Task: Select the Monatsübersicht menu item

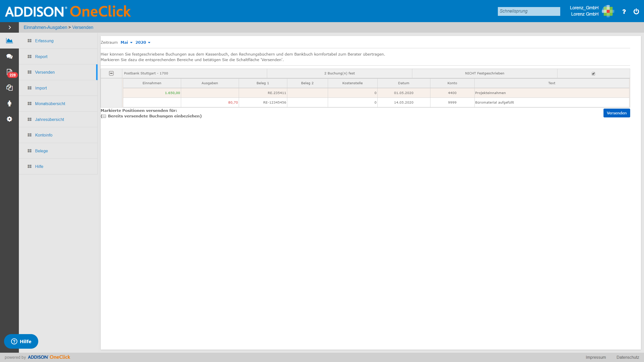Action: (50, 104)
